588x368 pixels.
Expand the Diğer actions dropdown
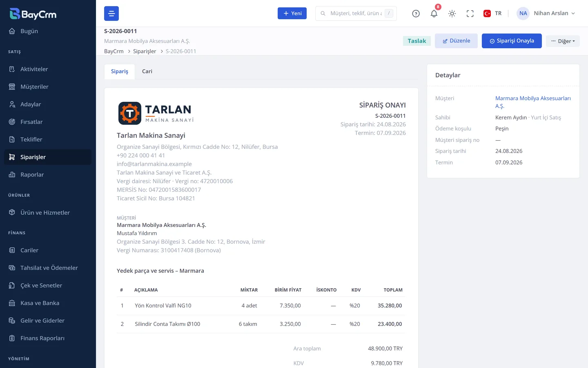tap(563, 41)
